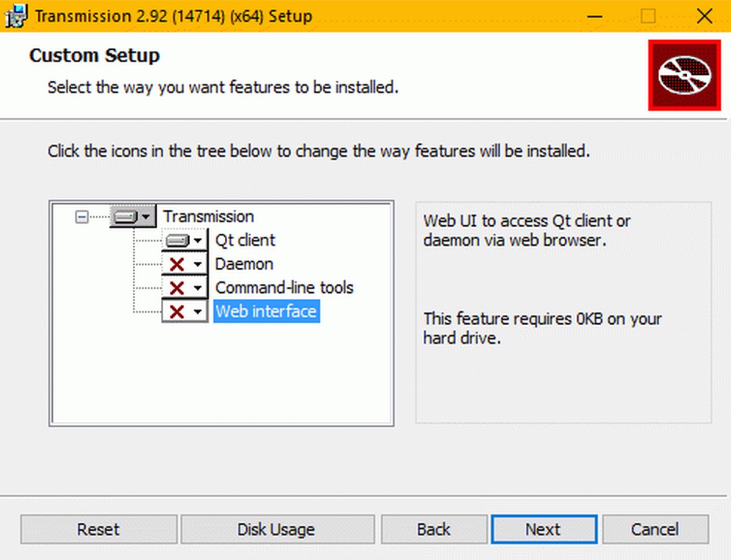Viewport: 731px width, 560px height.
Task: Collapse the Transmission tree node
Action: coord(81,217)
